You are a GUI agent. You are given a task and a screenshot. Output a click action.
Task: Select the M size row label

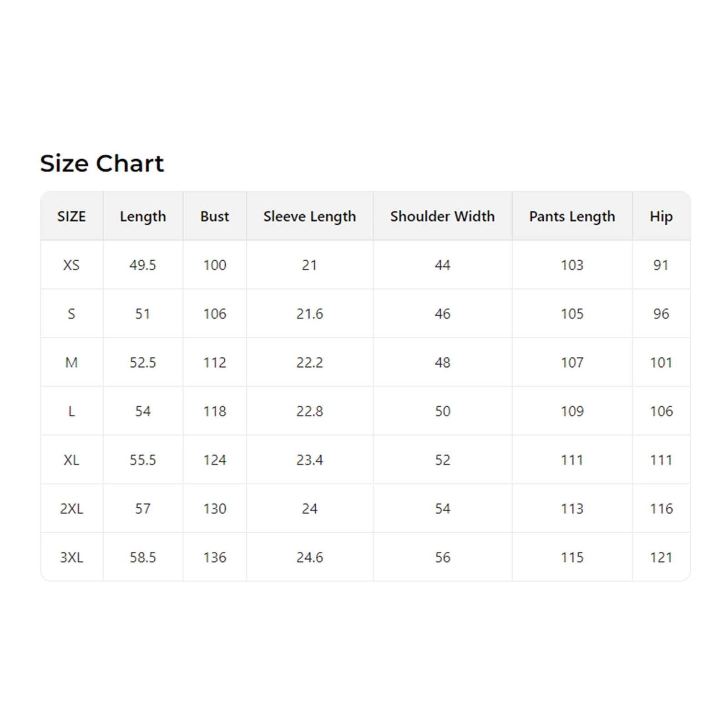point(71,362)
